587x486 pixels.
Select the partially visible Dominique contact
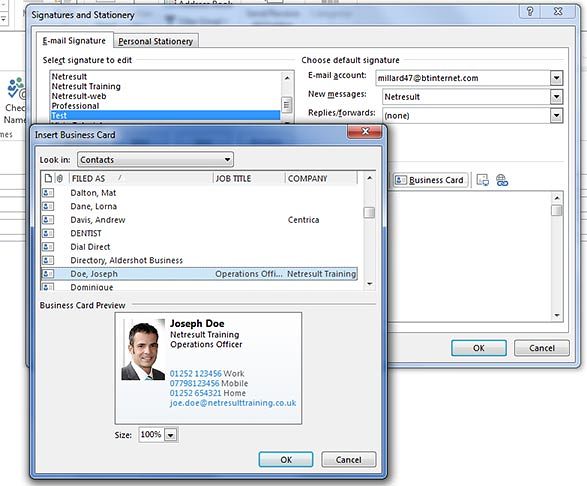199,286
